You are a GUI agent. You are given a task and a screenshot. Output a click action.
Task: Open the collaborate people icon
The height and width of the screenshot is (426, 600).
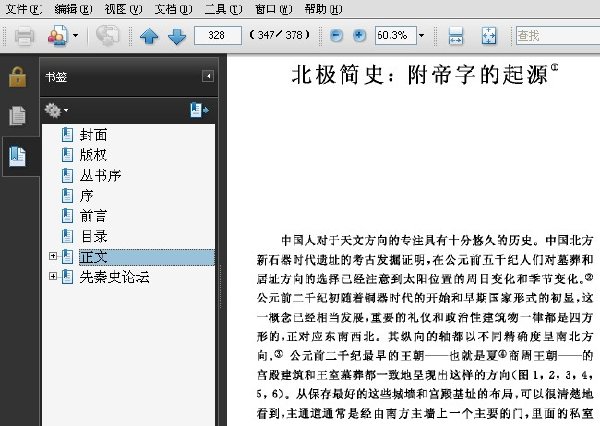click(x=58, y=36)
